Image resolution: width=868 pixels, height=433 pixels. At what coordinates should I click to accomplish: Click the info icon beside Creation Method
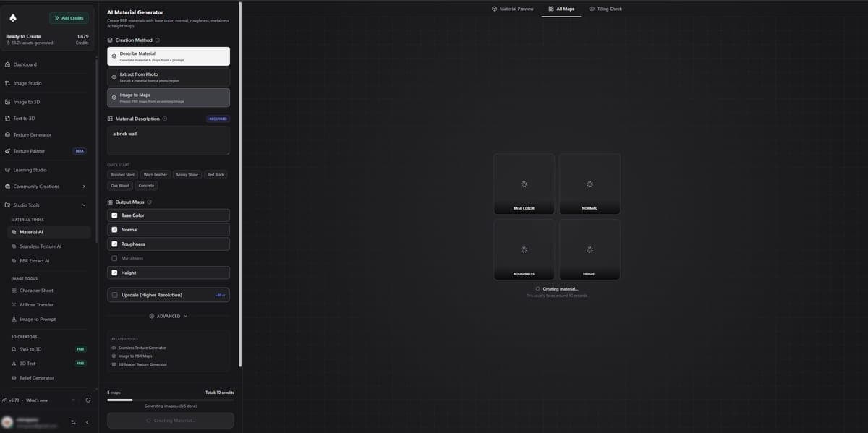[x=158, y=40]
